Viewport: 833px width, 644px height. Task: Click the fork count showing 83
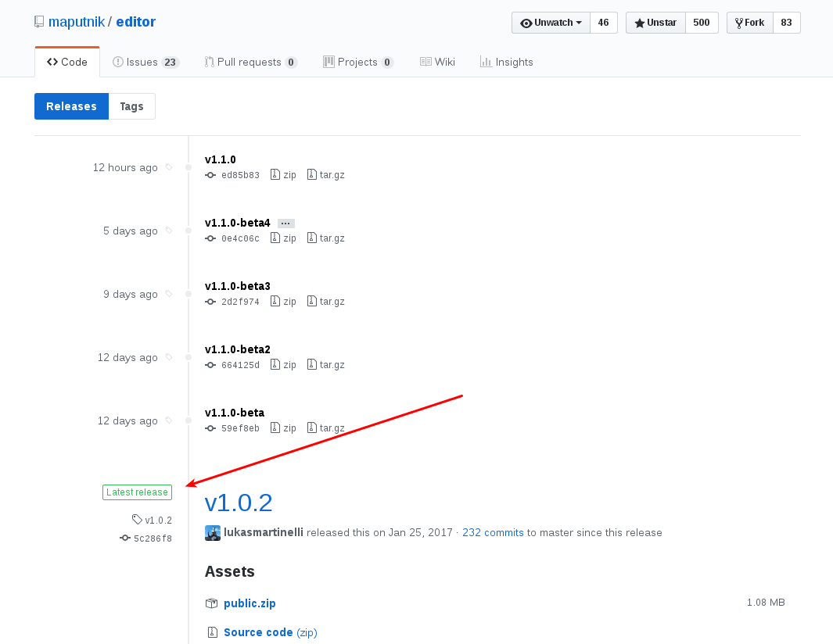(x=786, y=22)
